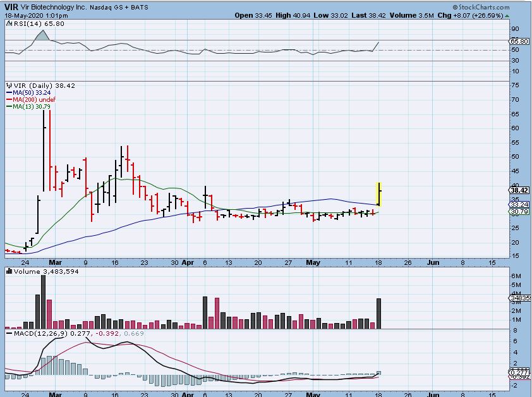
Task: Click the 'Volume 3,483,594' panel label
Action: [46, 271]
